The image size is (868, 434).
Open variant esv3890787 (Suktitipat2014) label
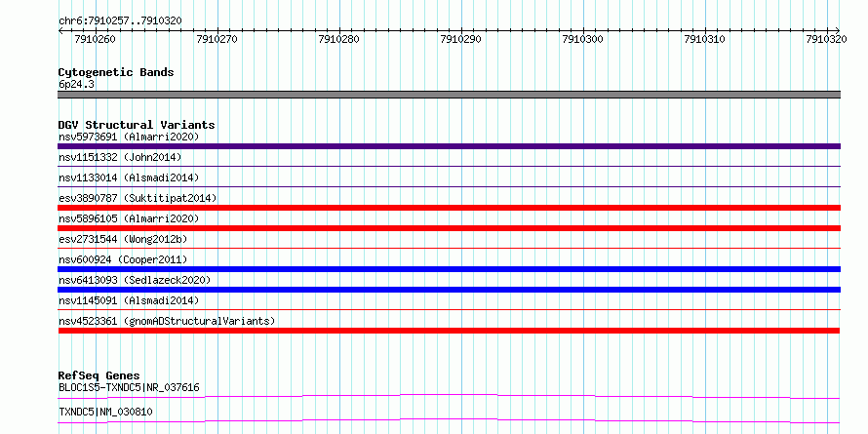[138, 198]
